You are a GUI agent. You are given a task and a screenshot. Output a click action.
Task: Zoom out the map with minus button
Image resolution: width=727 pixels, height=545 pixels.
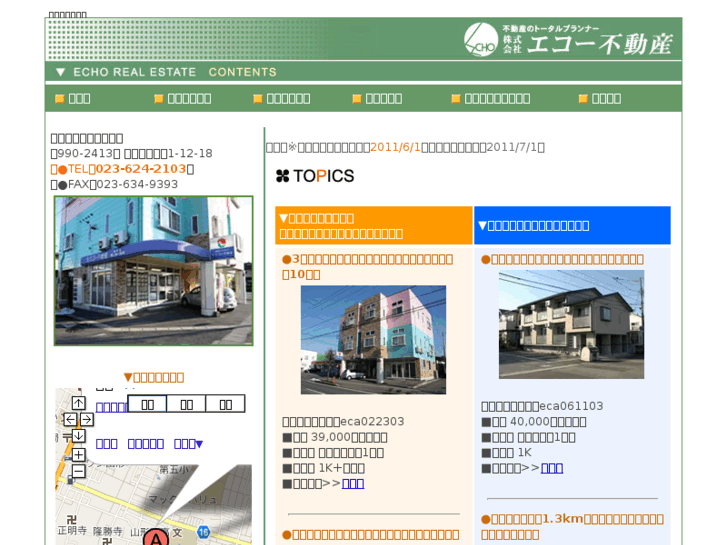point(78,471)
